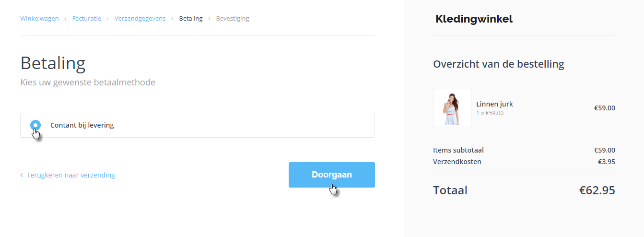Open the Winkelwagen breadcrumb step
644x237 pixels.
pos(39,19)
